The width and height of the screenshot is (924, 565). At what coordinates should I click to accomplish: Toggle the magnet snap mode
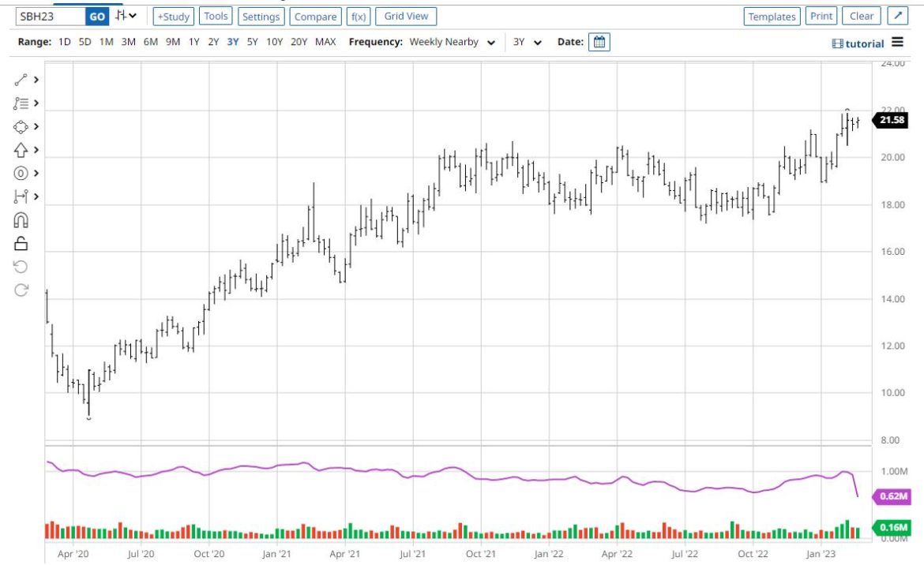[x=21, y=219]
